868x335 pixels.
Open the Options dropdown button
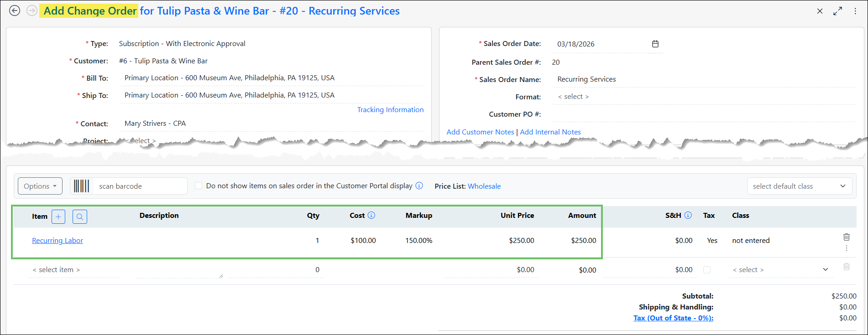40,186
